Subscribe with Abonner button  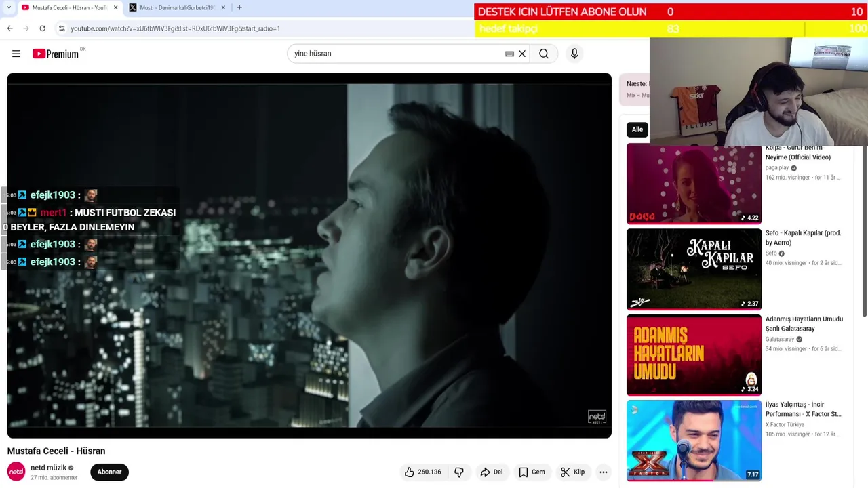(x=109, y=472)
